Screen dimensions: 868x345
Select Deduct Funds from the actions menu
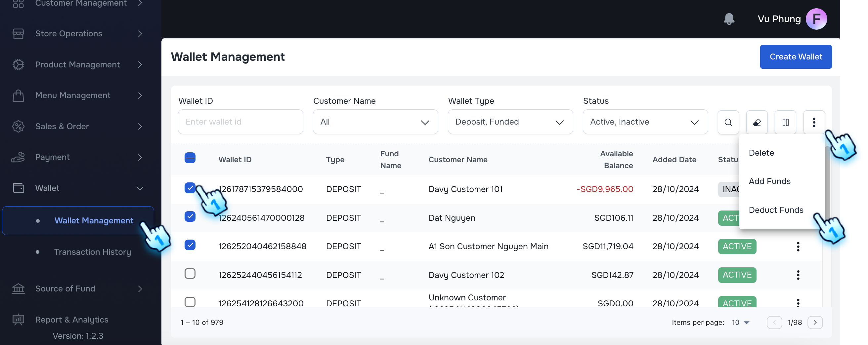[x=776, y=210]
